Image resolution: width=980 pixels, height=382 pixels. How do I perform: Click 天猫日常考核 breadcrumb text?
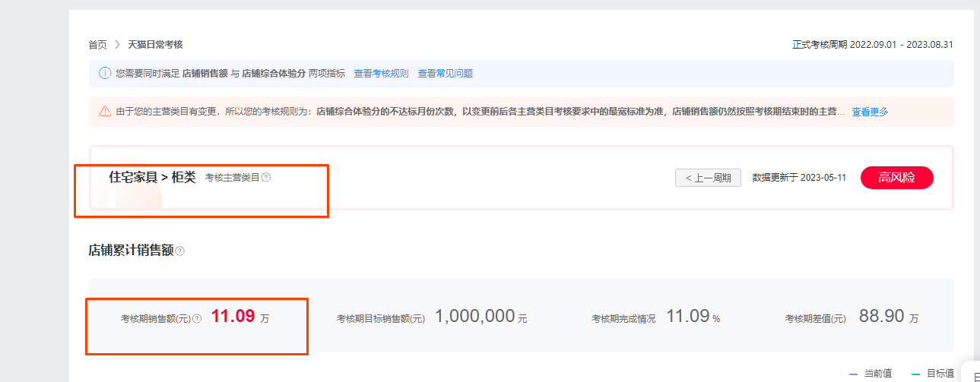click(x=155, y=45)
